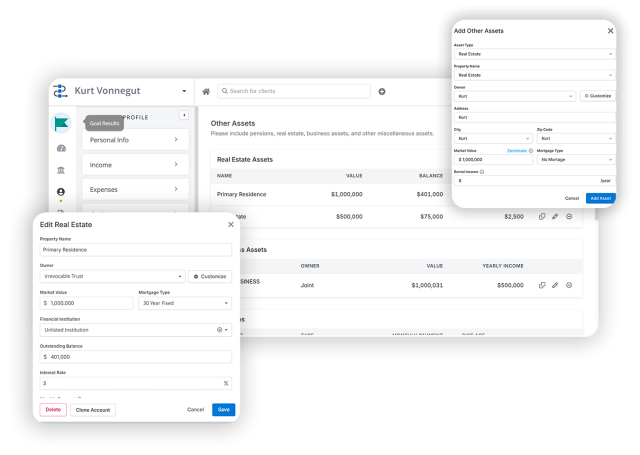This screenshot has height=455, width=640.
Task: Edit the Joint business asset row
Action: click(x=555, y=285)
